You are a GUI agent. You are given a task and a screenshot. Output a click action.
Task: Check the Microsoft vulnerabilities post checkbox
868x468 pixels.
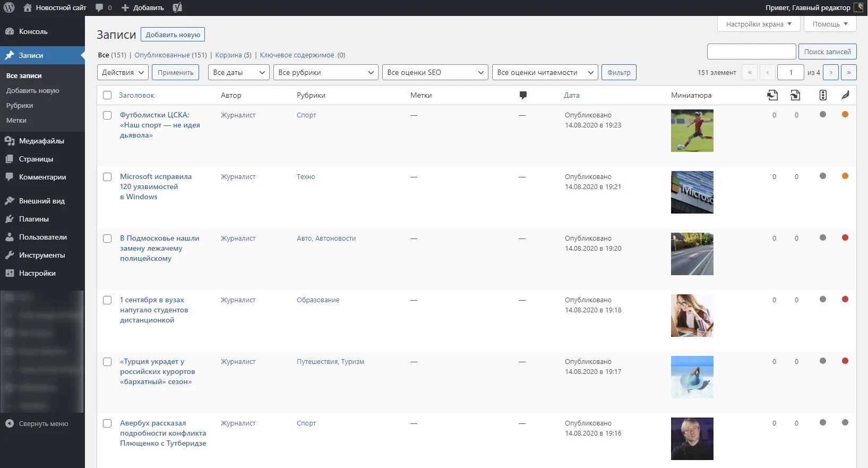click(107, 177)
